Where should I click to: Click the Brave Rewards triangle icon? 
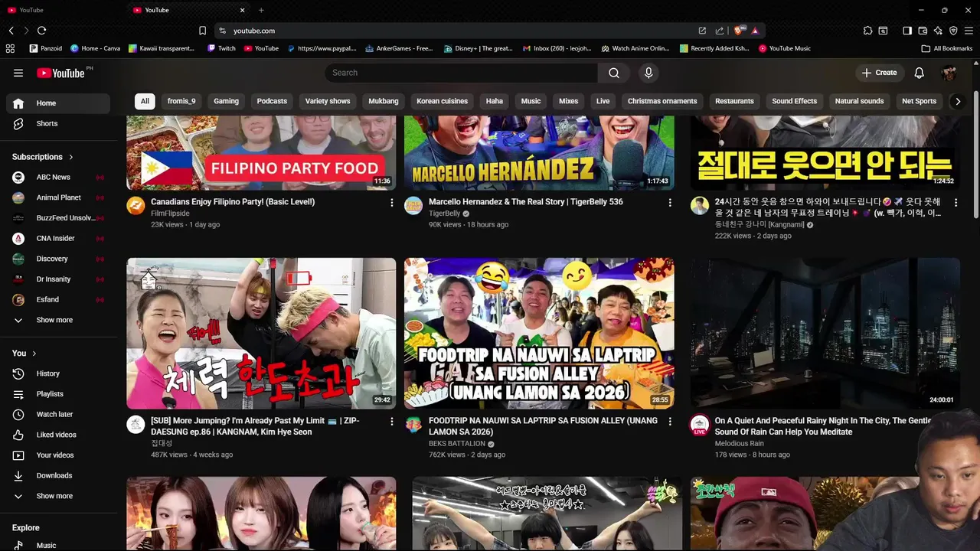[754, 31]
